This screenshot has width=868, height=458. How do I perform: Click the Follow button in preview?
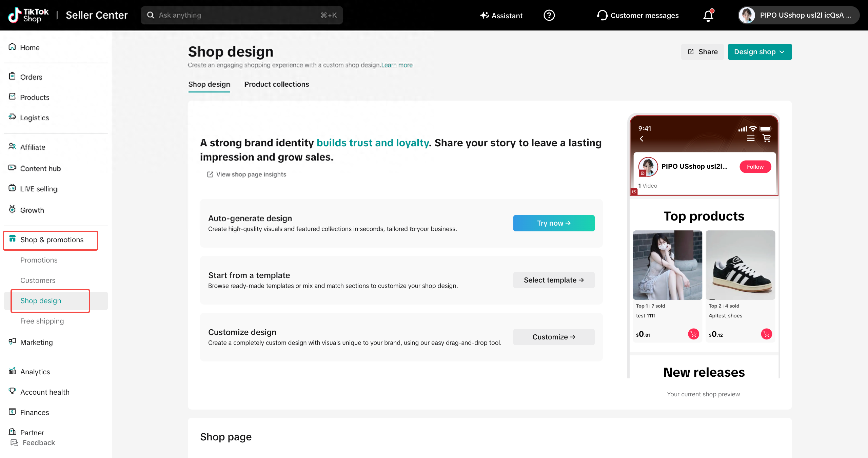[x=755, y=167]
